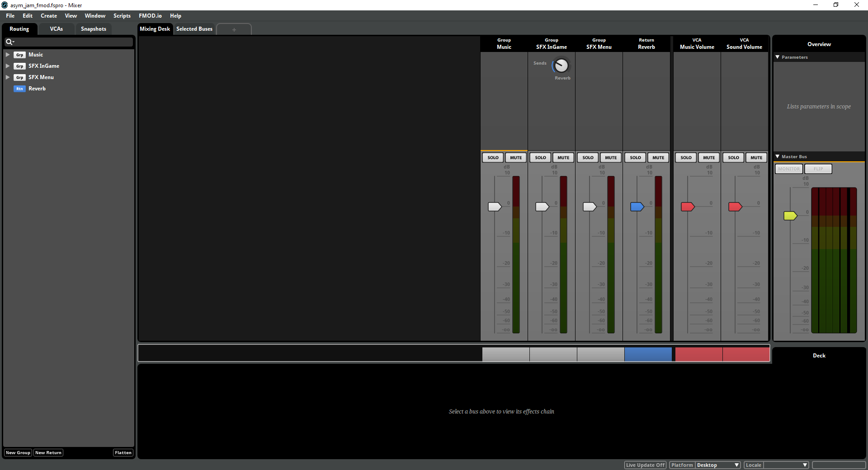Solo the Music group bus
The height and width of the screenshot is (470, 868).
[x=493, y=158]
